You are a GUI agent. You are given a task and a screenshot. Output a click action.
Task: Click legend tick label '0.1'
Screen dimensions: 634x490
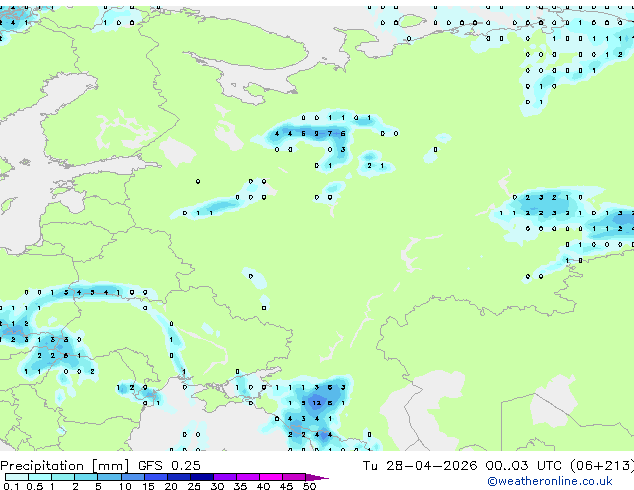click(11, 486)
